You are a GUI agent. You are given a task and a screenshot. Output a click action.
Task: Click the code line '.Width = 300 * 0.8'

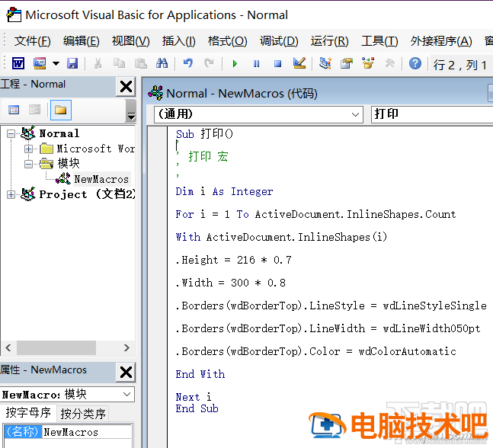coord(230,283)
